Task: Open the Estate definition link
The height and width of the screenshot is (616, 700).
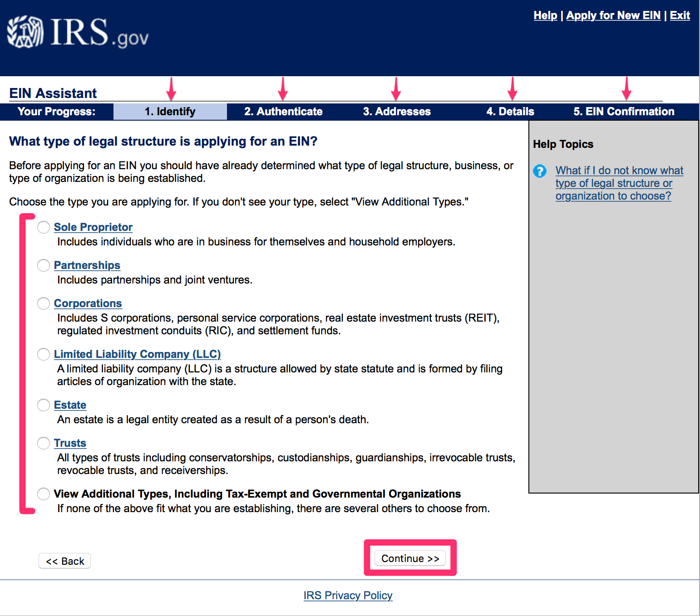Action: pos(70,405)
